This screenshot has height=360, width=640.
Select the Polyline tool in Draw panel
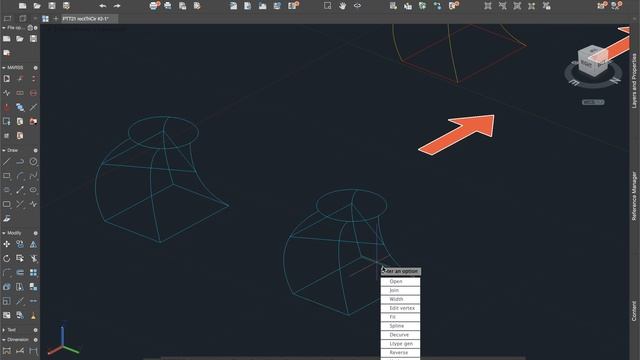coord(20,162)
